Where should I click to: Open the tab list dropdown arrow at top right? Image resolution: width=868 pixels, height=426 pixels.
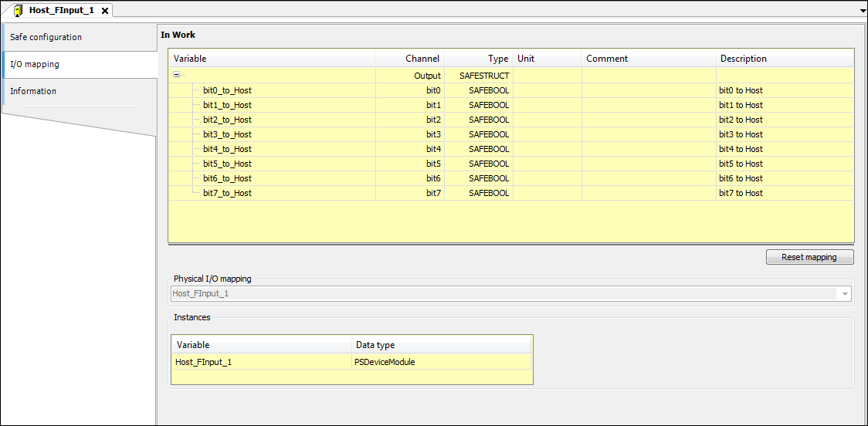pyautogui.click(x=863, y=11)
